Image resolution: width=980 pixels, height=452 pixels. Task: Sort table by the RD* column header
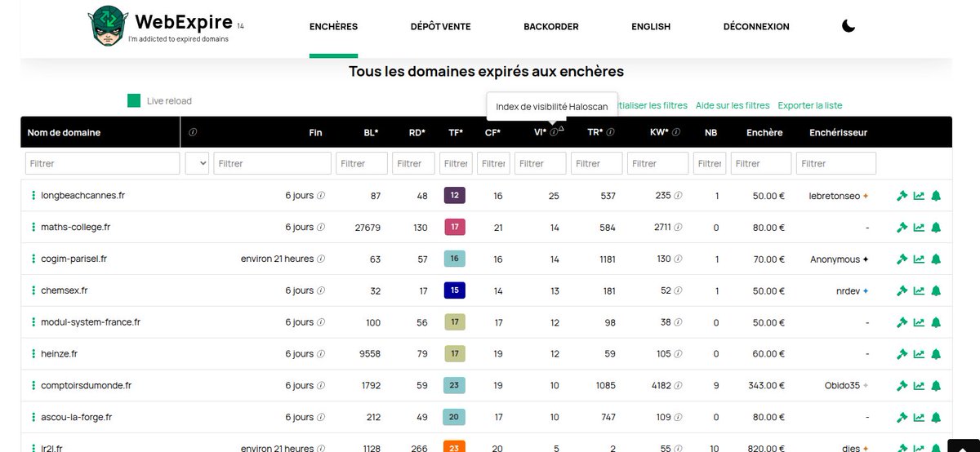[x=416, y=132]
